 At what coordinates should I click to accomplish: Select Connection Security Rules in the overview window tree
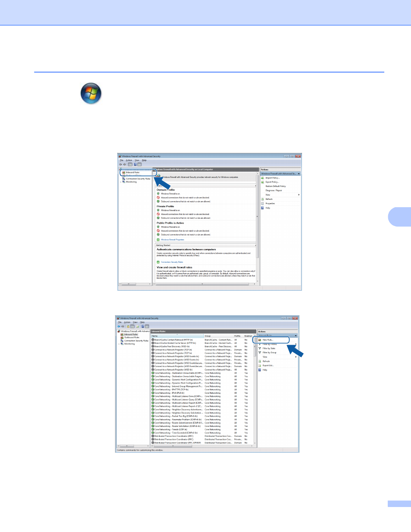coord(138,179)
